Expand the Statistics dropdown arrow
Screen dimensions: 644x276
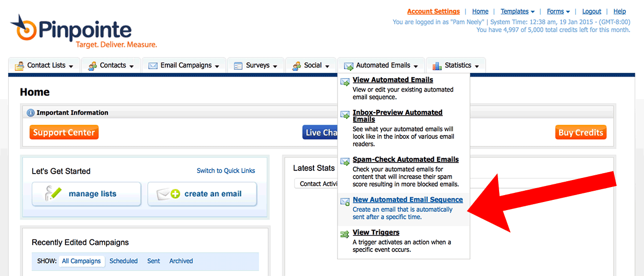[476, 66]
